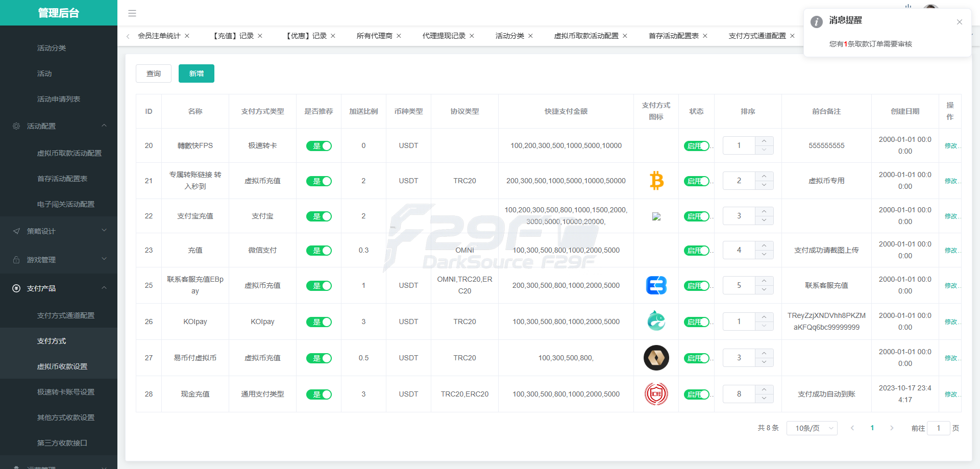Toggle 是否推荐 switch for KOIpay
Screen dimensions: 980x469
pyautogui.click(x=319, y=322)
